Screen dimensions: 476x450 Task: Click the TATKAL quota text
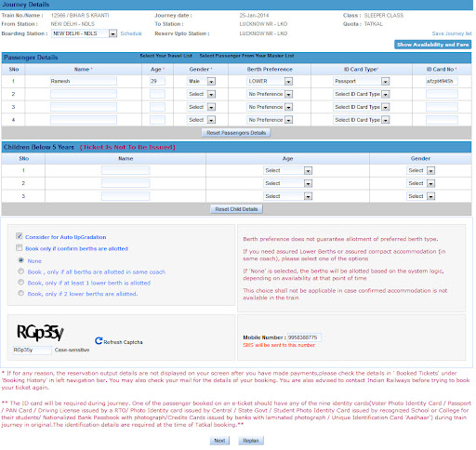click(x=374, y=24)
